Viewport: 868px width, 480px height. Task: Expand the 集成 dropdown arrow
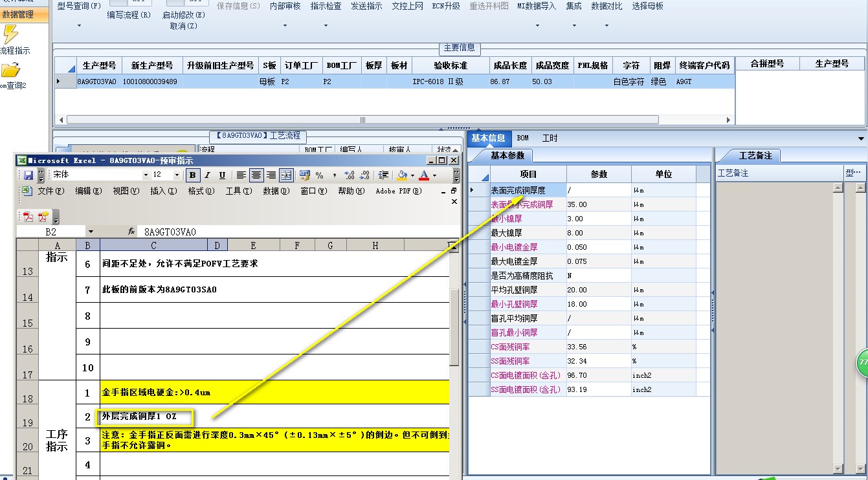[573, 26]
